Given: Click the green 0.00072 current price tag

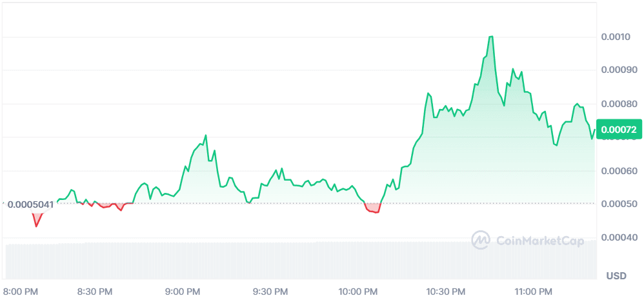Looking at the screenshot, I should (x=619, y=130).
